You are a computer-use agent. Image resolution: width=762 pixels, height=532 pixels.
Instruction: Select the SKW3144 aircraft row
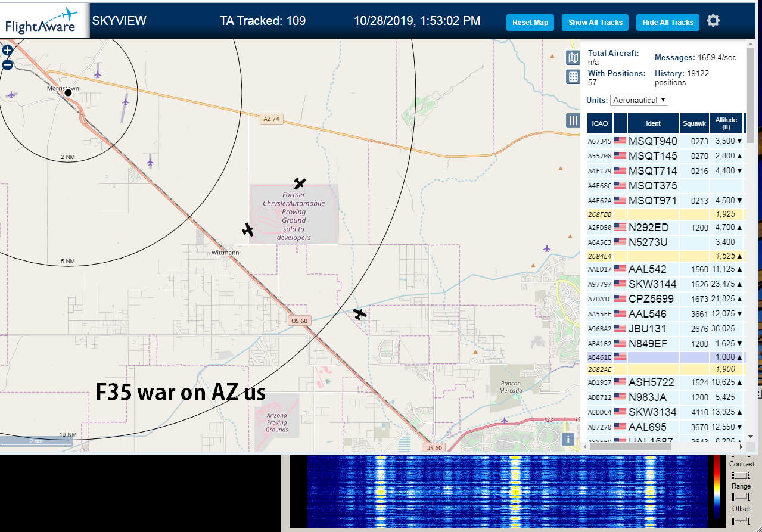coord(665,284)
